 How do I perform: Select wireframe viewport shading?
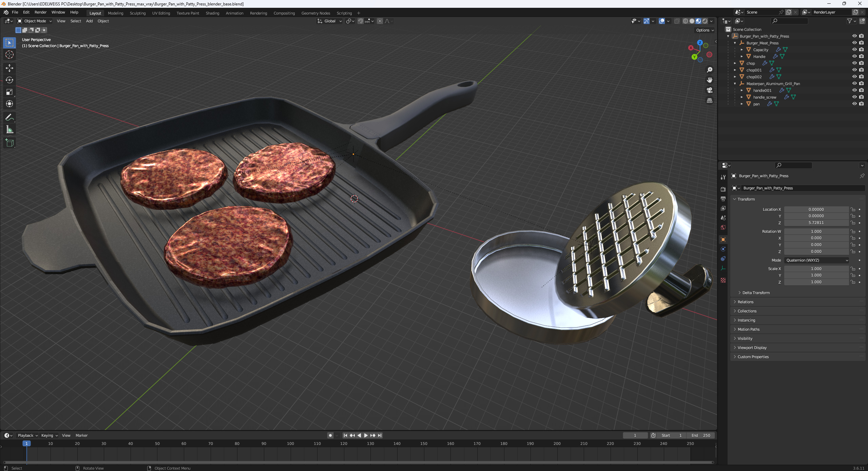click(x=686, y=21)
